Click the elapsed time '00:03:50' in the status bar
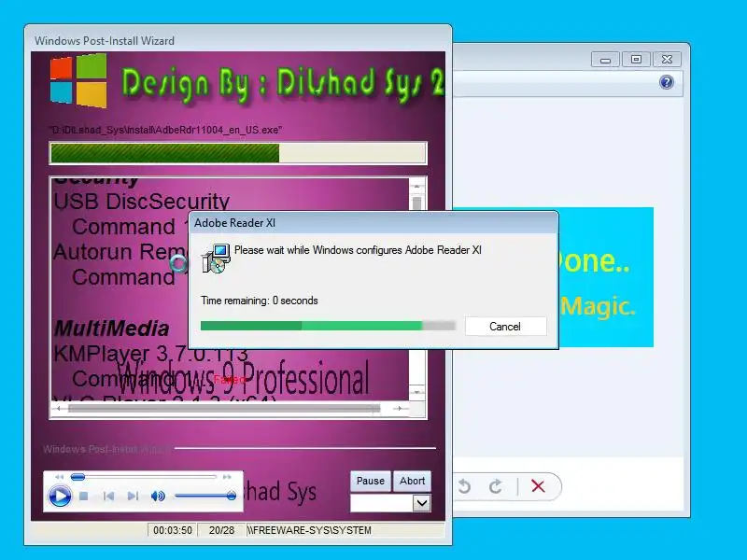747x560 pixels. point(173,530)
